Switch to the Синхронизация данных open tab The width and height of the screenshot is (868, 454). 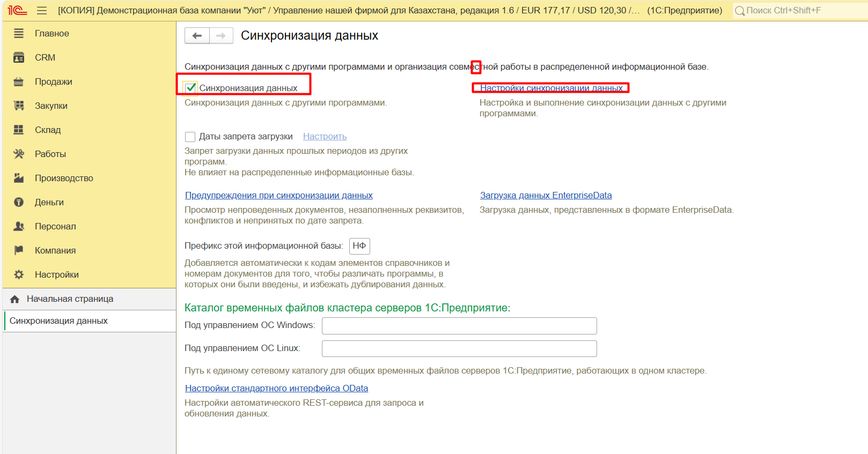pos(58,321)
